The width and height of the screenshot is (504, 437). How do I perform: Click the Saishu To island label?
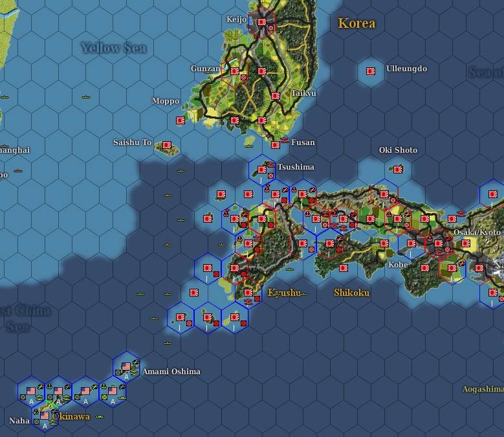[132, 142]
